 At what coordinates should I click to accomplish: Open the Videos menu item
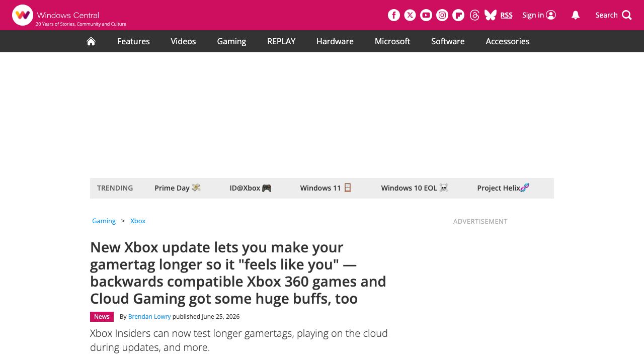click(x=183, y=41)
